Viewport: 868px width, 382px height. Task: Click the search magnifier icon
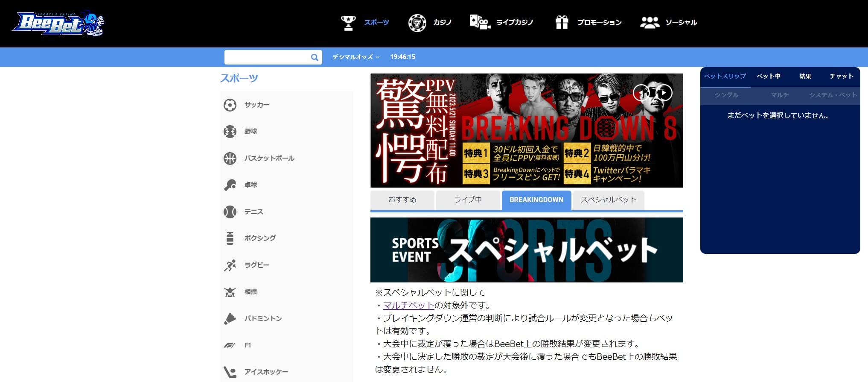tap(315, 57)
